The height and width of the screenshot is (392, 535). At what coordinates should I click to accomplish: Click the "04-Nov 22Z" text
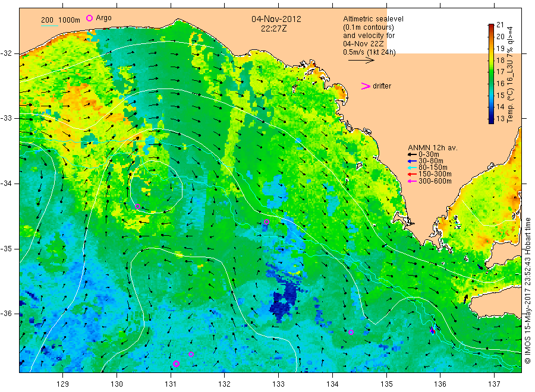pyautogui.click(x=363, y=44)
